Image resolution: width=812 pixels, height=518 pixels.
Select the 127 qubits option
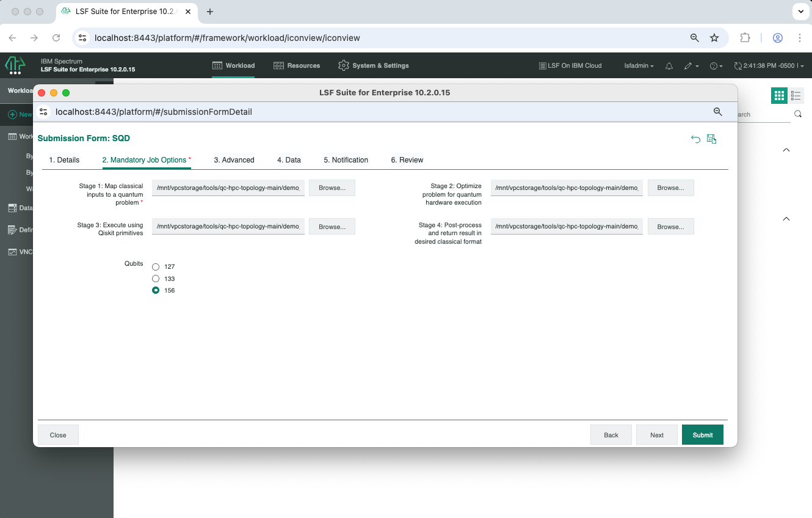point(156,267)
